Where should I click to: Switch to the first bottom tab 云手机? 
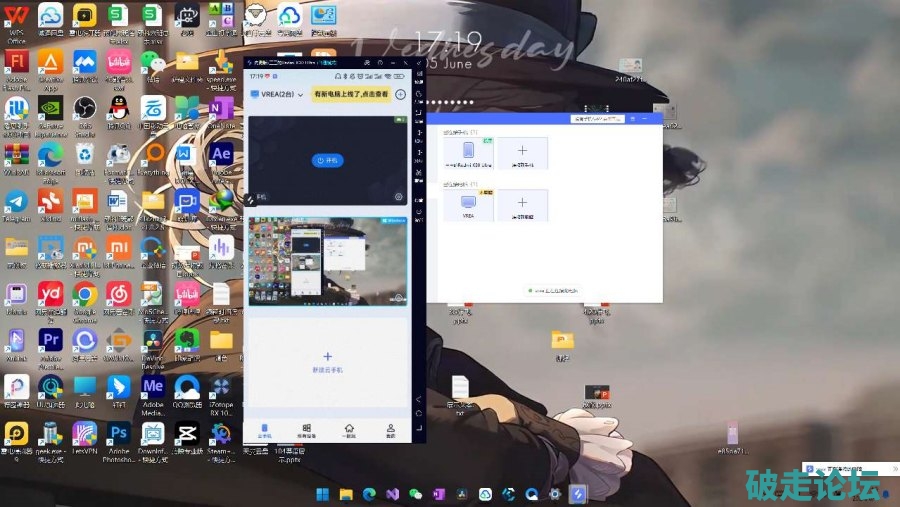coord(265,431)
